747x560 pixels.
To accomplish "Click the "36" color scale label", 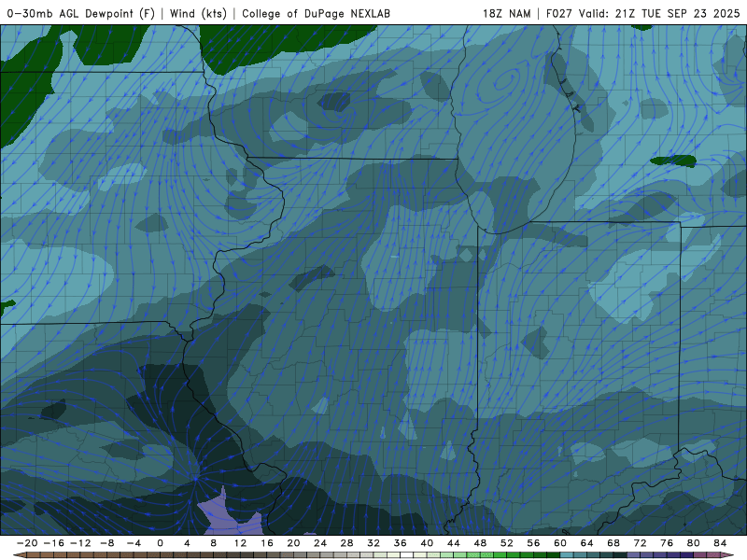I will click(401, 543).
